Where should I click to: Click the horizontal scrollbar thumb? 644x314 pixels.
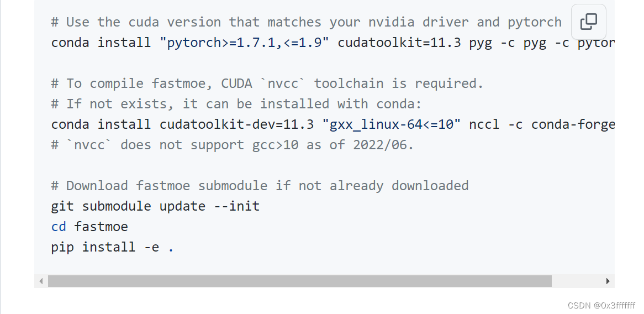[299, 281]
